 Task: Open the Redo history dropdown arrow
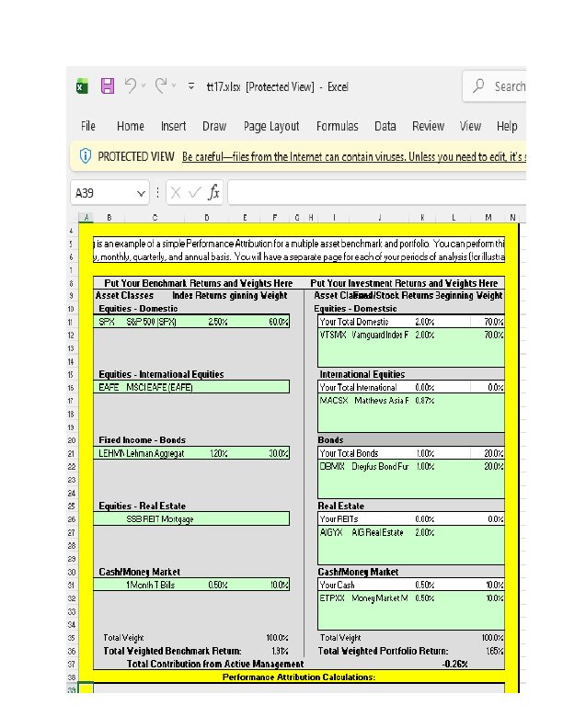(x=174, y=85)
